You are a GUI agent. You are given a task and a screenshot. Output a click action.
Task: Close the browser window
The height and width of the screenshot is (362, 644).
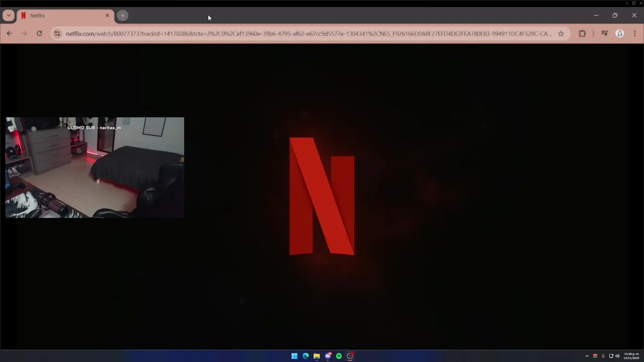pyautogui.click(x=634, y=16)
